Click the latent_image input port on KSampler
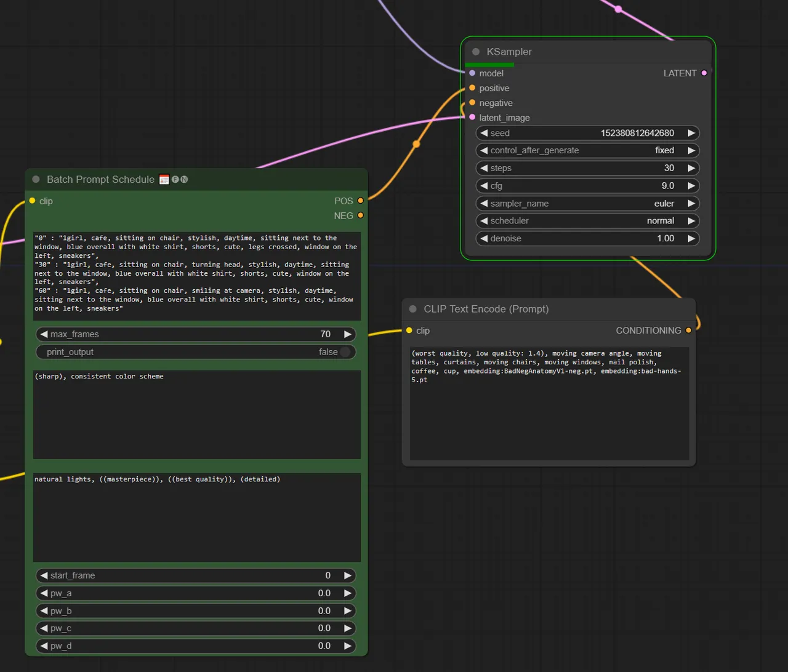The width and height of the screenshot is (788, 672). click(472, 118)
